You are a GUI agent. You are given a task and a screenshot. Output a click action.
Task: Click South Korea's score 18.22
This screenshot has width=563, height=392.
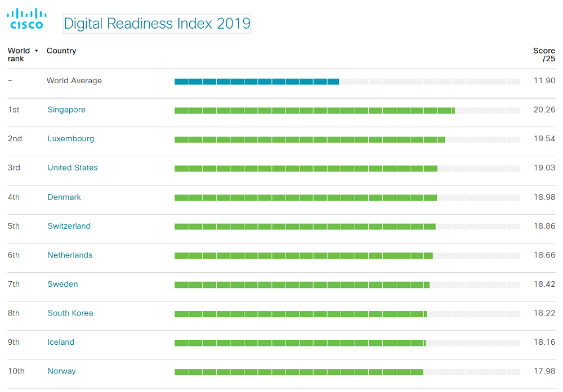pyautogui.click(x=544, y=313)
